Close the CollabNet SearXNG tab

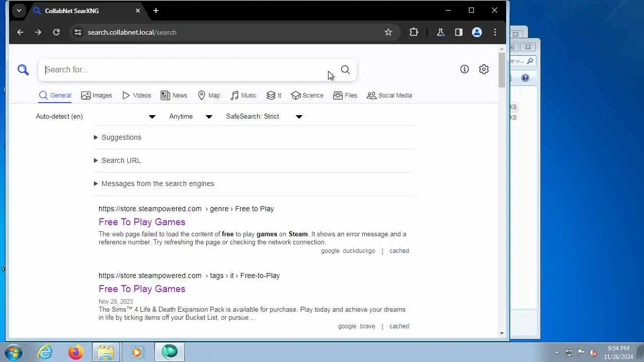tap(138, 11)
